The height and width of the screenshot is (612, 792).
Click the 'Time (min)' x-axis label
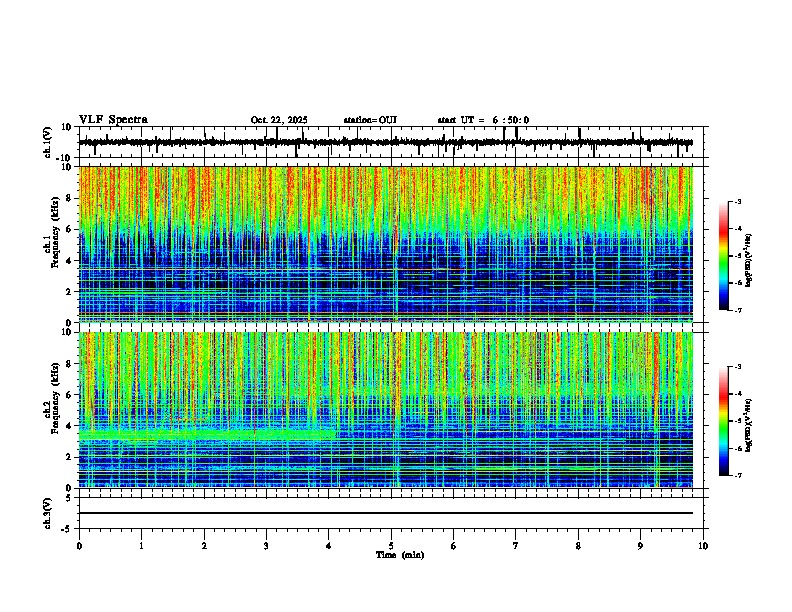[x=400, y=555]
